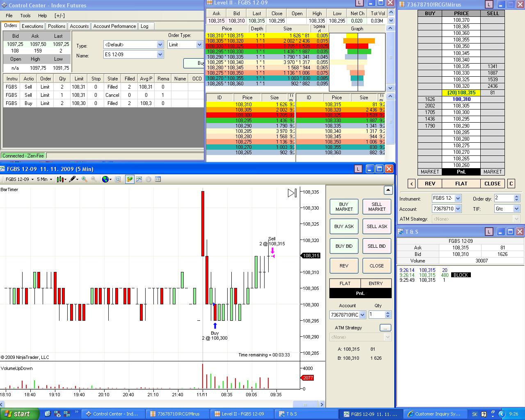Click the skip-to-end arrow on chart
Screen dimensions: 525x420
pos(292,193)
